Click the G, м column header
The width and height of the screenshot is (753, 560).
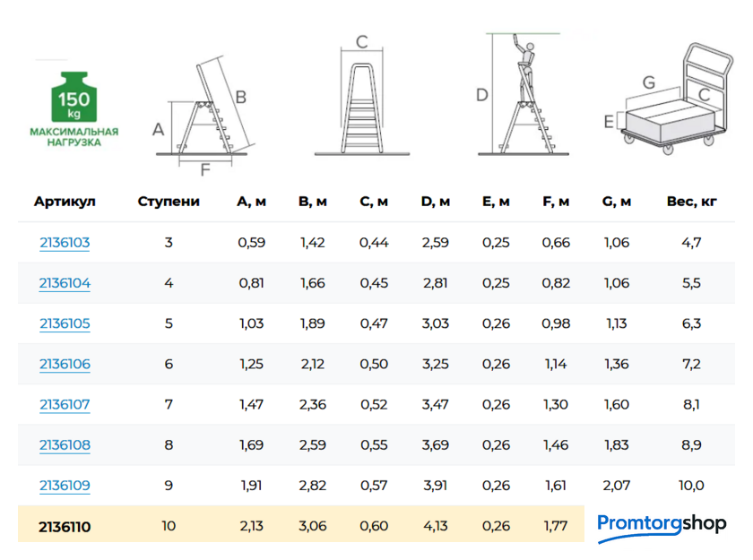(x=617, y=202)
